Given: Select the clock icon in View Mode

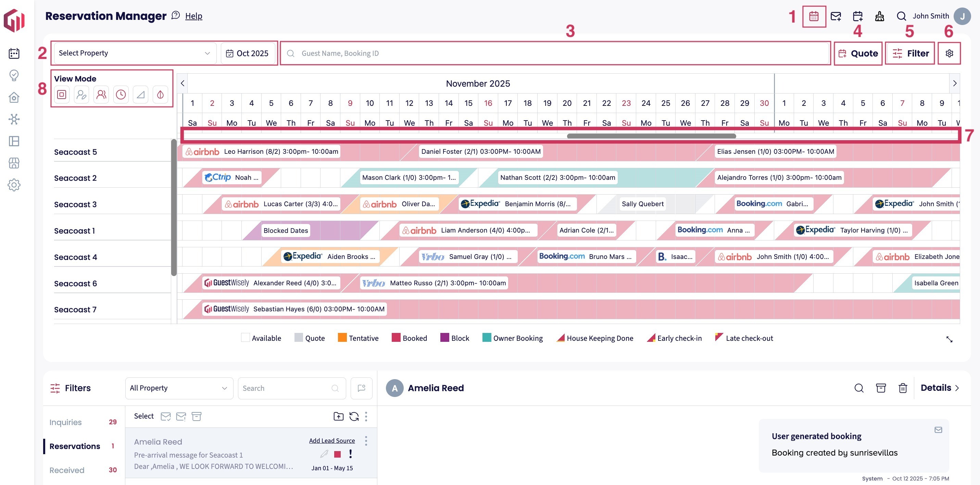Looking at the screenshot, I should (121, 95).
